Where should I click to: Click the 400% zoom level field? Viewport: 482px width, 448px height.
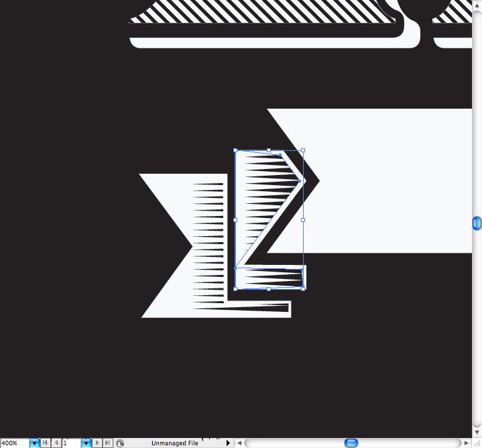coord(15,443)
